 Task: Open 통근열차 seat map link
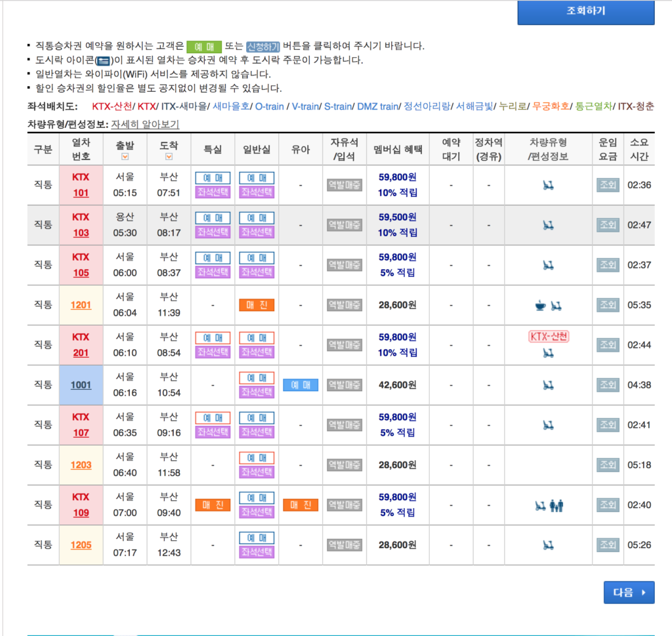[593, 106]
